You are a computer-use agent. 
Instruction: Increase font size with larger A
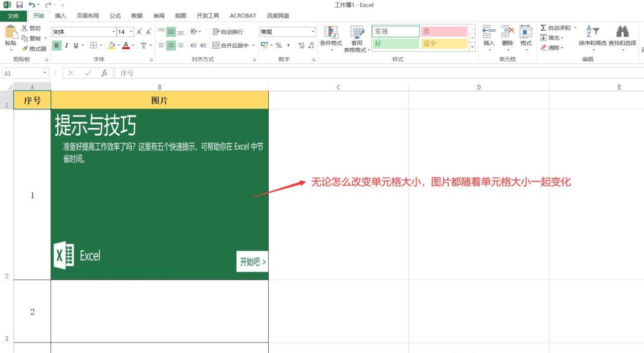pyautogui.click(x=139, y=32)
